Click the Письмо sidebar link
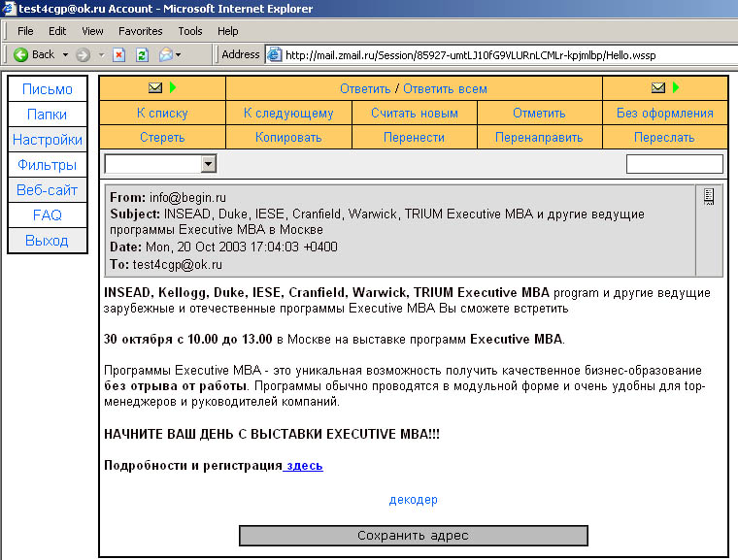Screen dimensions: 738x560 click(x=48, y=89)
